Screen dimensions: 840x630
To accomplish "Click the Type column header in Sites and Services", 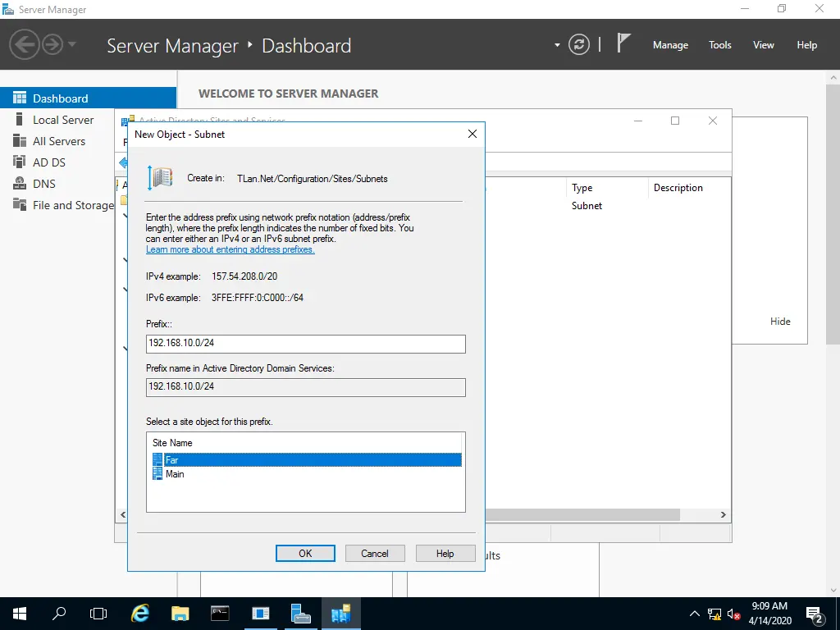I will click(606, 188).
